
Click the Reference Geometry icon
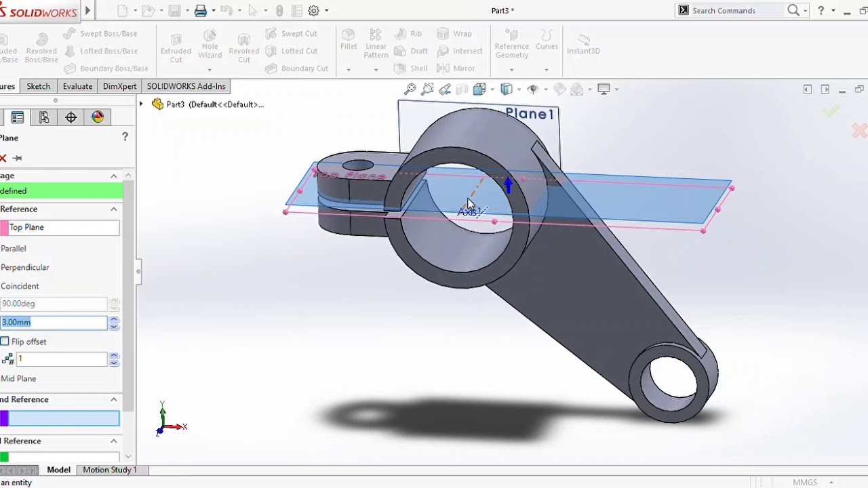pyautogui.click(x=511, y=43)
